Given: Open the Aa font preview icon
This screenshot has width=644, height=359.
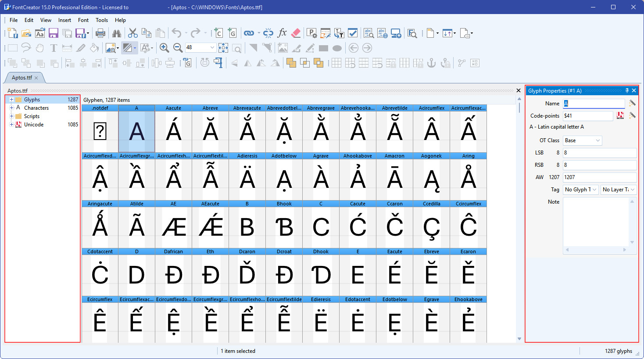Looking at the screenshot, I should pos(40,33).
